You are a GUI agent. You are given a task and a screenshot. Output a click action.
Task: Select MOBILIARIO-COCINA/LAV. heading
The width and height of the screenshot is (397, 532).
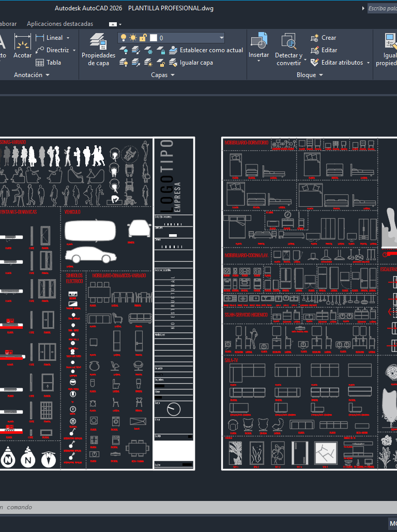(x=247, y=255)
